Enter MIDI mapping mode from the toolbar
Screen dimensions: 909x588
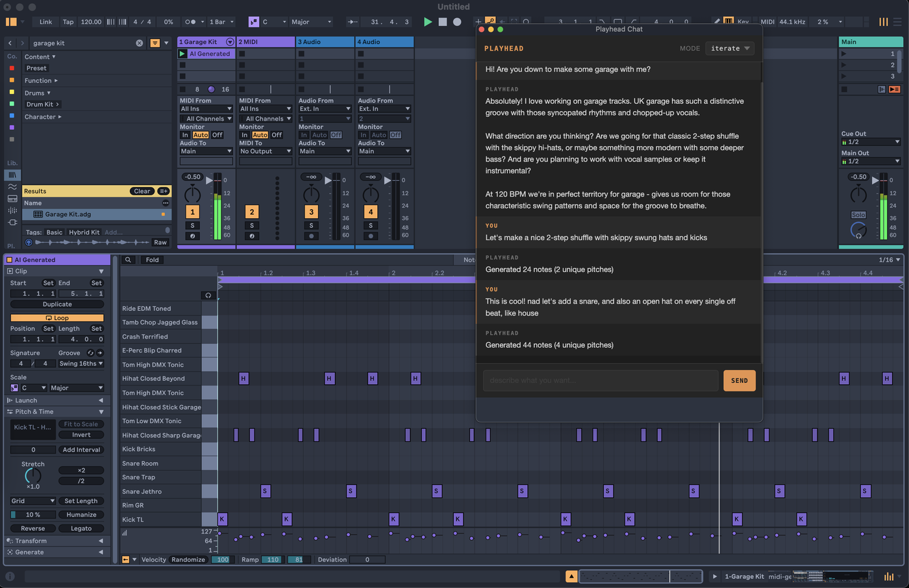coord(767,21)
